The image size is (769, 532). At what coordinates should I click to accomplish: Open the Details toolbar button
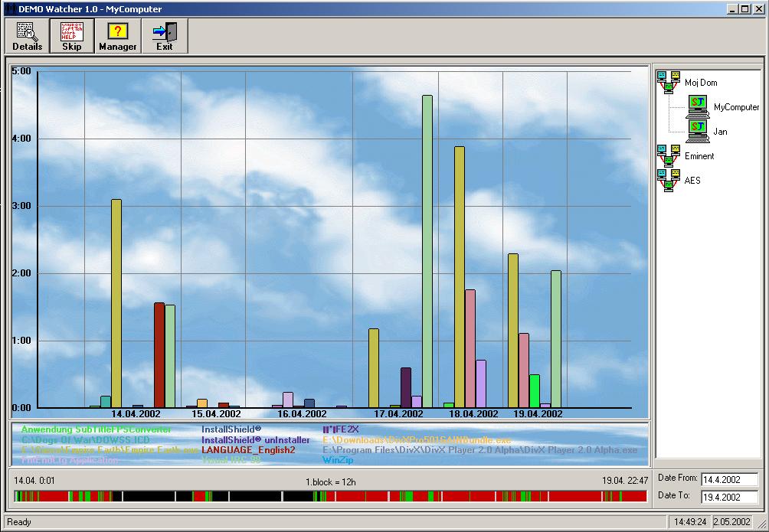tap(28, 36)
